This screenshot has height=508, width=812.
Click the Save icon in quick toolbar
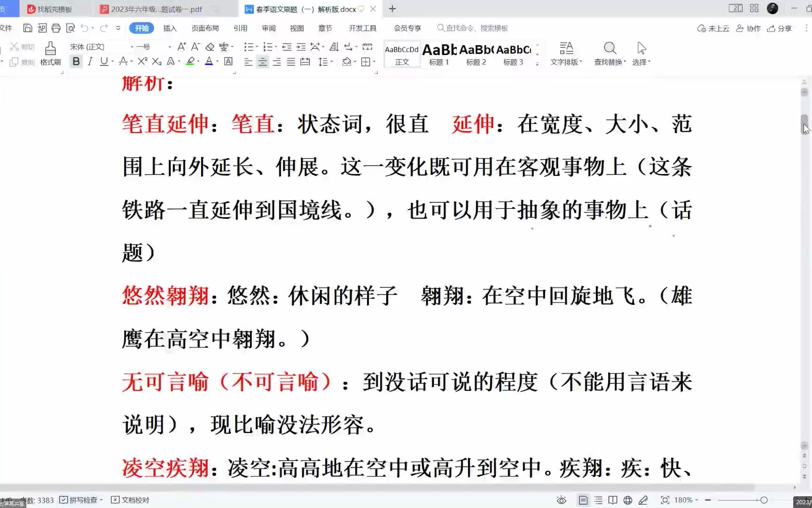(28, 28)
